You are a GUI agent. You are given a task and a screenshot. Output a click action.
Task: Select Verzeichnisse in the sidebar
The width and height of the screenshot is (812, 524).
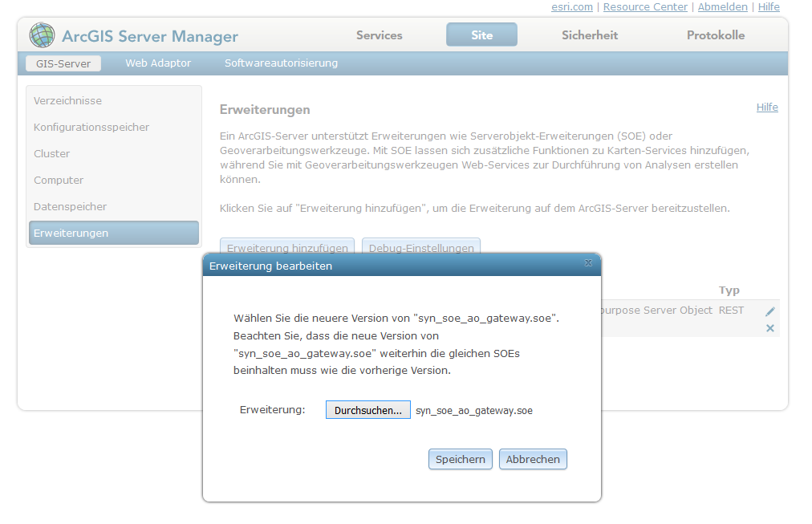click(x=67, y=100)
